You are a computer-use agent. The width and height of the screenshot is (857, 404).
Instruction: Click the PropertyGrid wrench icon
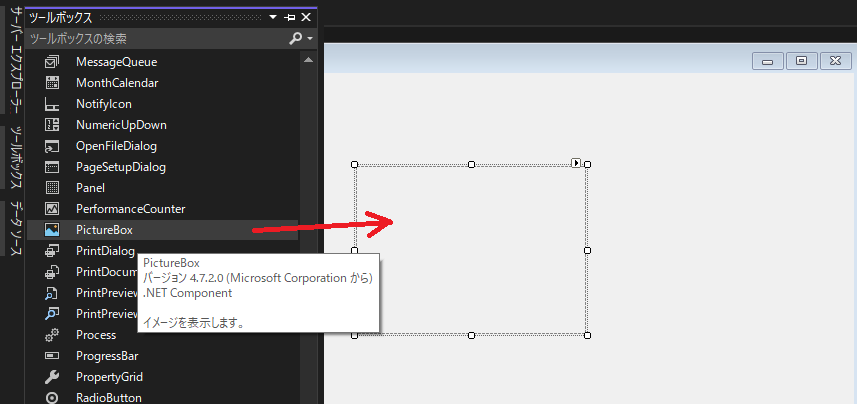click(x=52, y=377)
